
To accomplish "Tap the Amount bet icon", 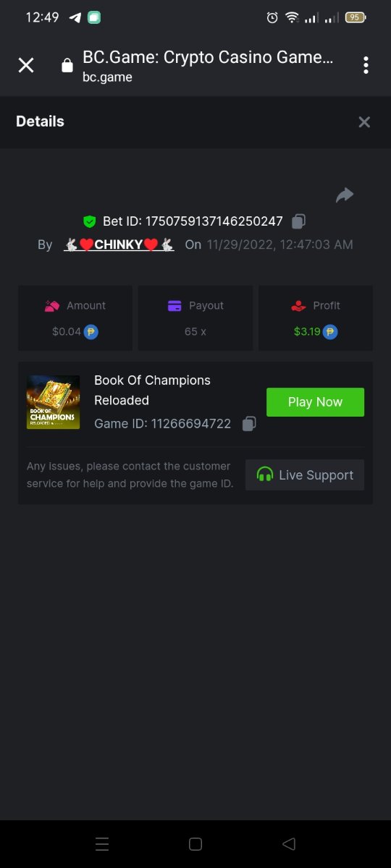I will tap(51, 306).
